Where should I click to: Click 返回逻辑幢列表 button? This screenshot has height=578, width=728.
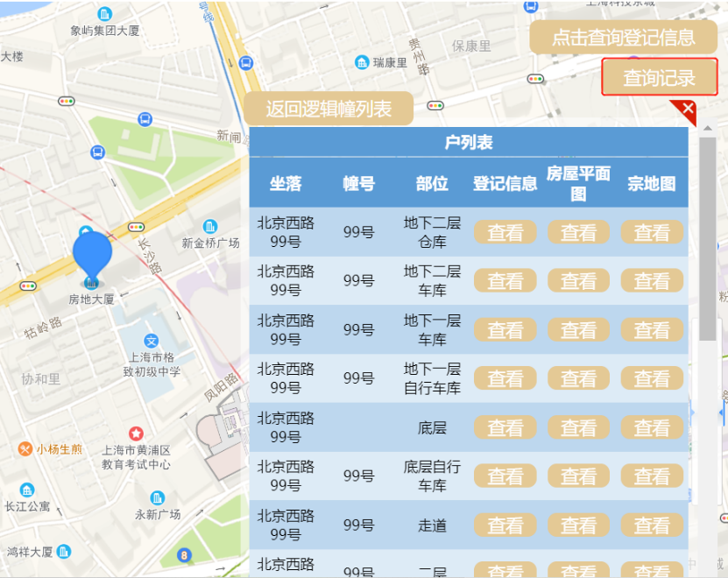(329, 109)
